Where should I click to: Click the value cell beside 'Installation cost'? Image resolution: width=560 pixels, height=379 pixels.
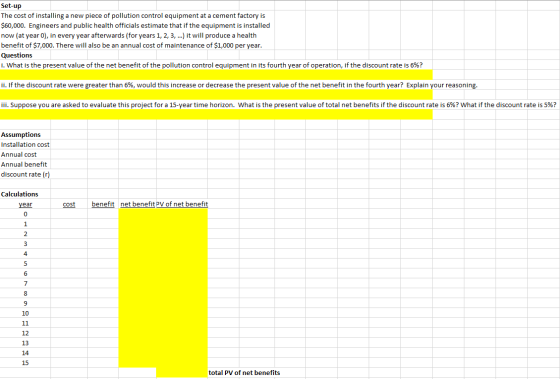[x=69, y=145]
